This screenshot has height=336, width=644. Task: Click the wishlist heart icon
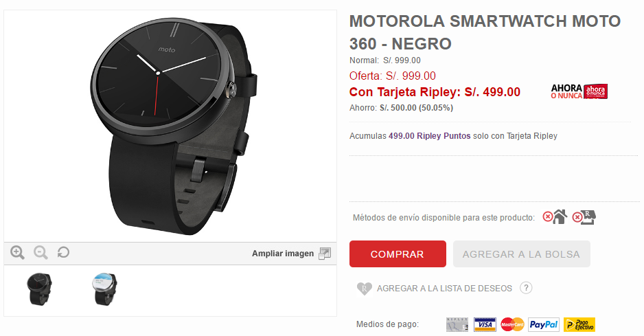pyautogui.click(x=365, y=289)
